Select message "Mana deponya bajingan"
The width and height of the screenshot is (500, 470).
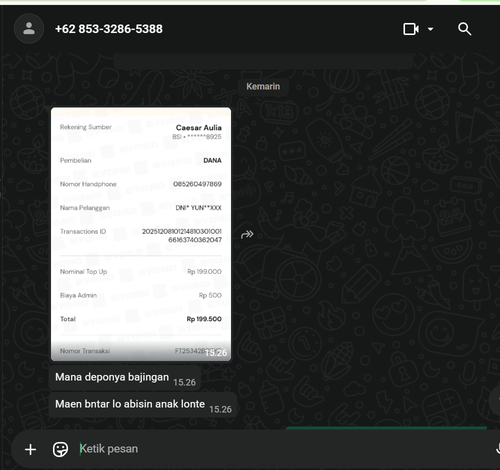pos(125,378)
